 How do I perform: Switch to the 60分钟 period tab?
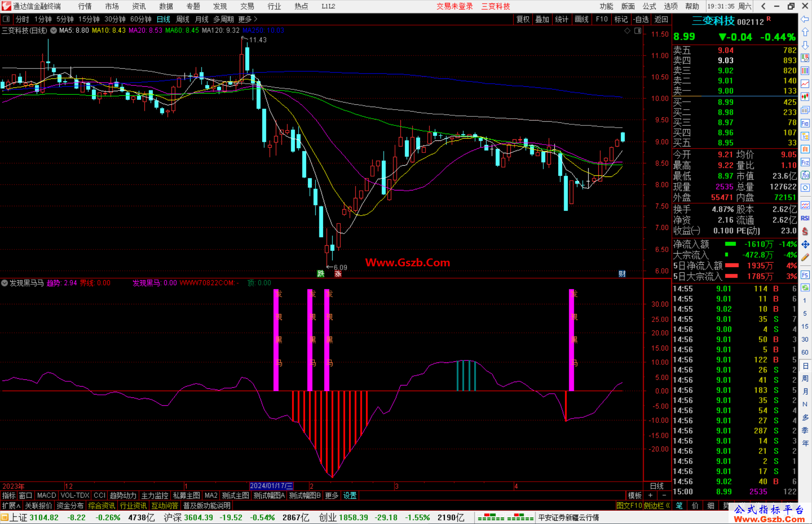(x=141, y=19)
